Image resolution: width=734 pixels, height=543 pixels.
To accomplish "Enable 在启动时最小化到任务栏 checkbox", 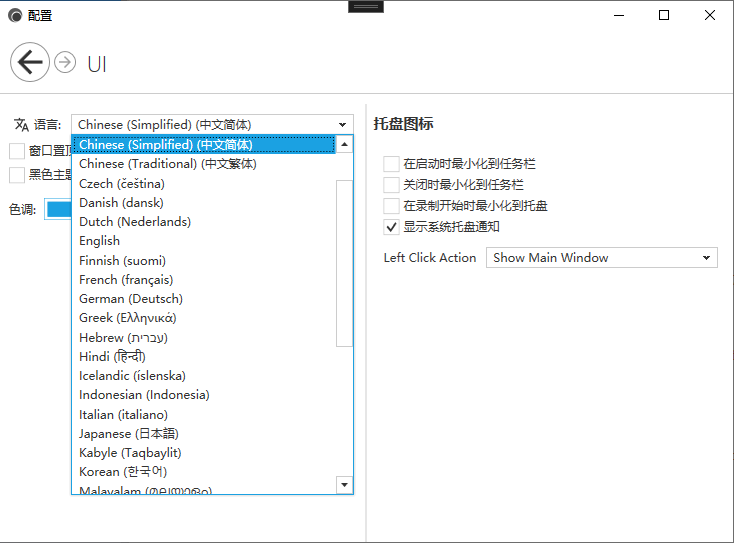I will (392, 164).
